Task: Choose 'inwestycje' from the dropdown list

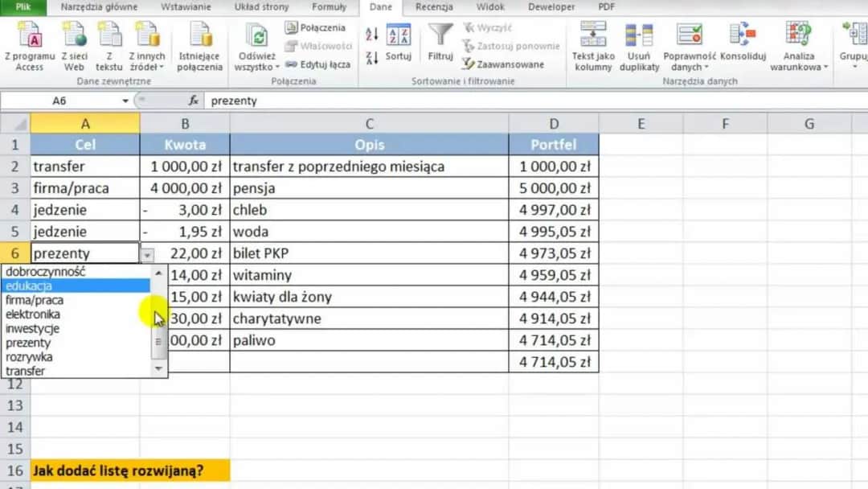Action: (32, 328)
